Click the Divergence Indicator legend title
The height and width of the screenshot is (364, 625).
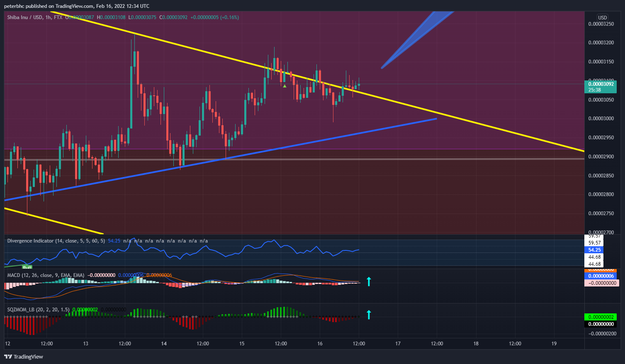[x=56, y=241]
